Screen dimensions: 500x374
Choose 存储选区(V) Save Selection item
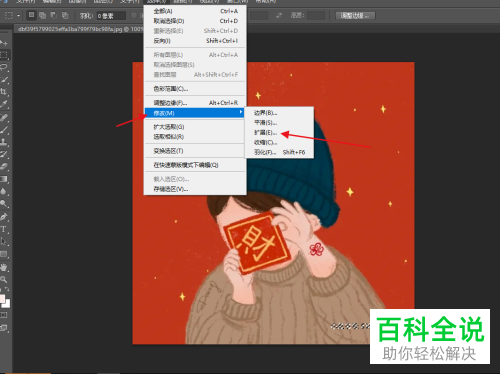coord(196,189)
